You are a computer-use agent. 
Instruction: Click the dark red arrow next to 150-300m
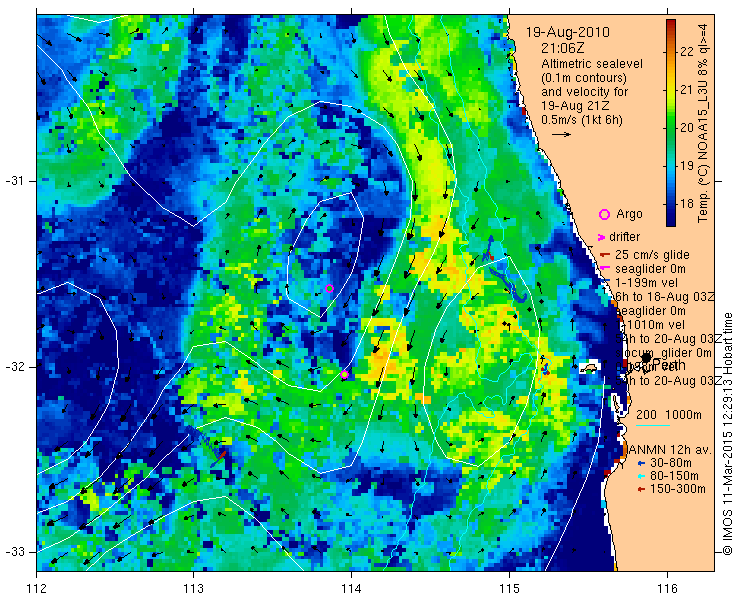tap(640, 490)
